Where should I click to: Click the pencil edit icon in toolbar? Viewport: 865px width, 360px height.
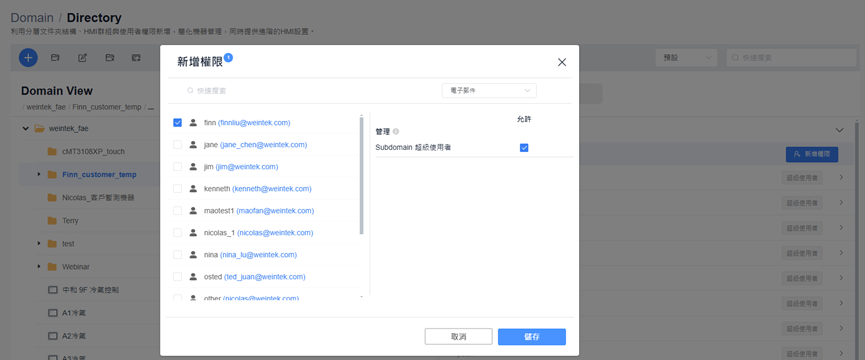83,57
